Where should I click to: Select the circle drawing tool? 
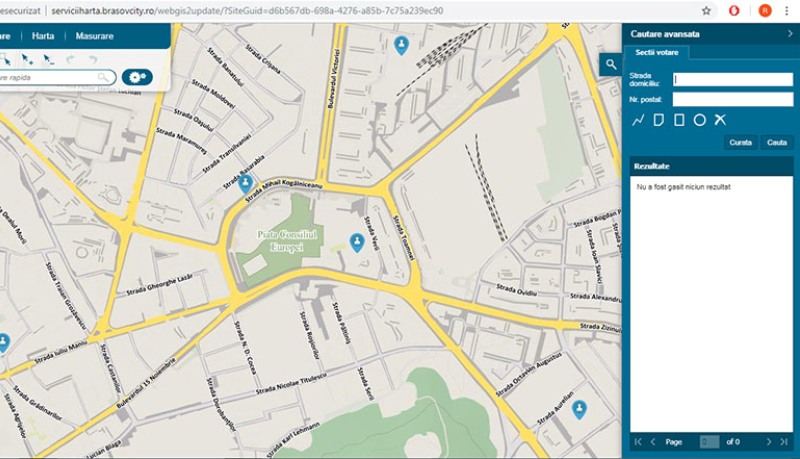[x=700, y=120]
